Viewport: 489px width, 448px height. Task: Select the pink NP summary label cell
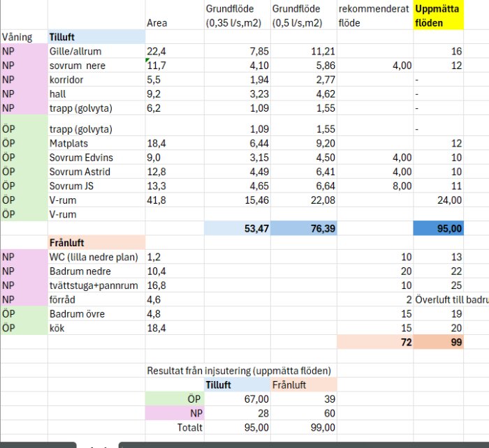point(175,413)
